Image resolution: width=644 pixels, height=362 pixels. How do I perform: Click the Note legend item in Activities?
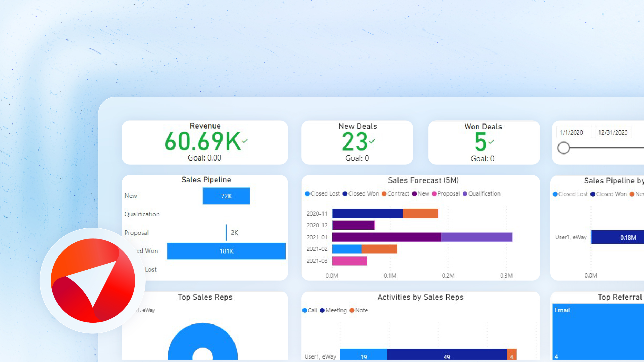(x=359, y=310)
